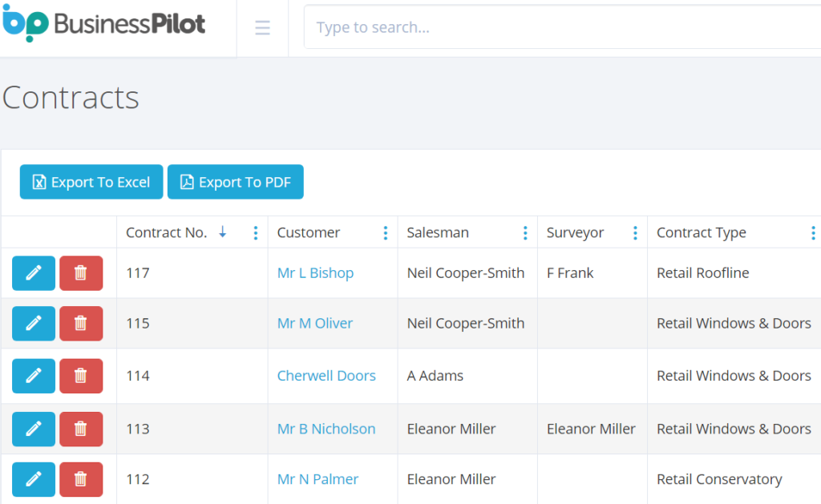Delete contract 117 with trash icon

[x=81, y=272]
